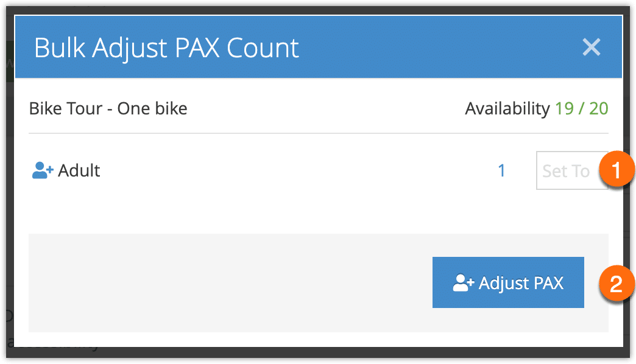This screenshot has width=636, height=364.
Task: Click the Availability label
Action: (507, 108)
